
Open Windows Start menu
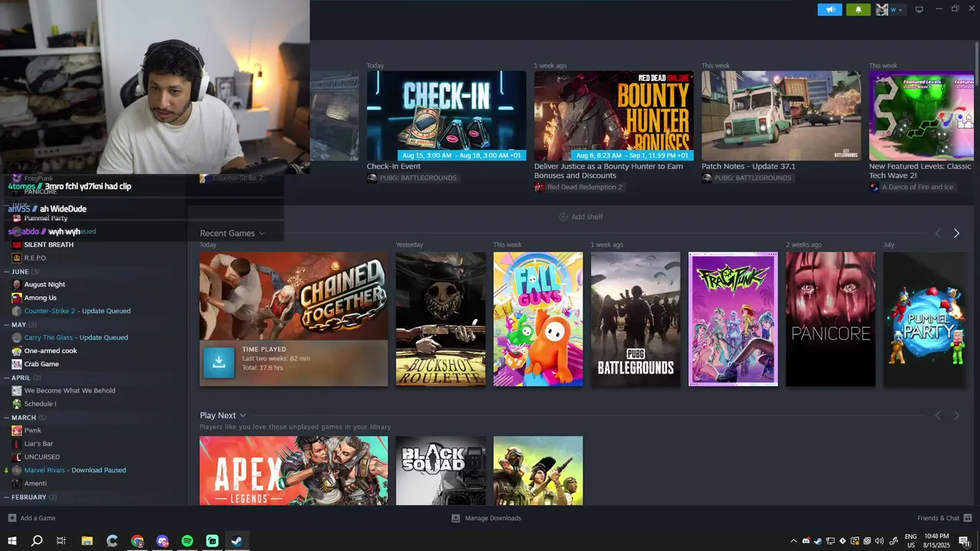point(12,541)
